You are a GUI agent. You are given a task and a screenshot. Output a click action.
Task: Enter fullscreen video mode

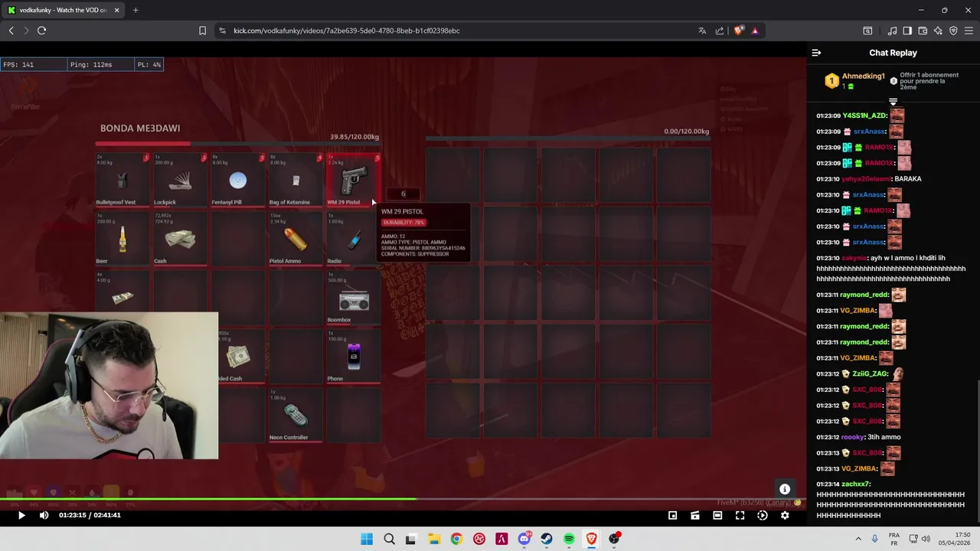pos(740,516)
